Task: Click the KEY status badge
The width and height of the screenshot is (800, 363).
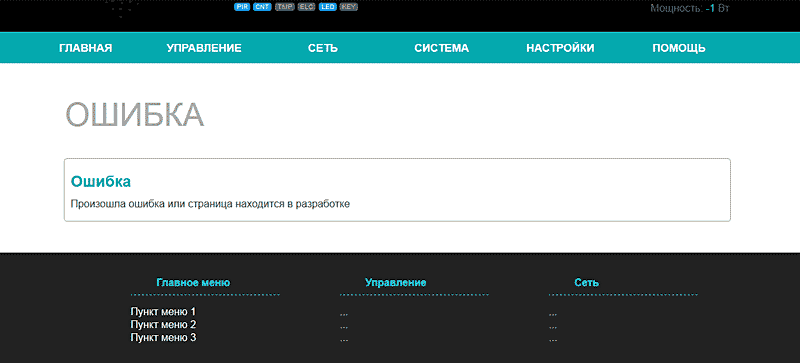Action: [348, 7]
